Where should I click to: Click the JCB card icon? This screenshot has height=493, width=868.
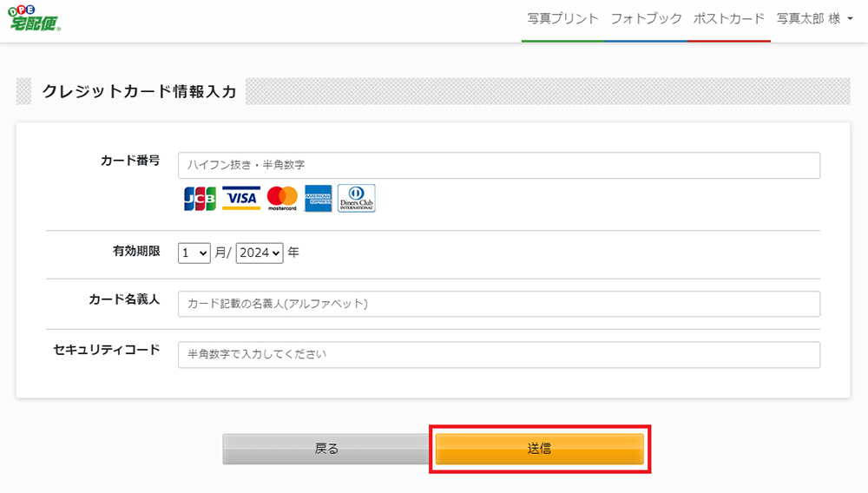[x=200, y=199]
